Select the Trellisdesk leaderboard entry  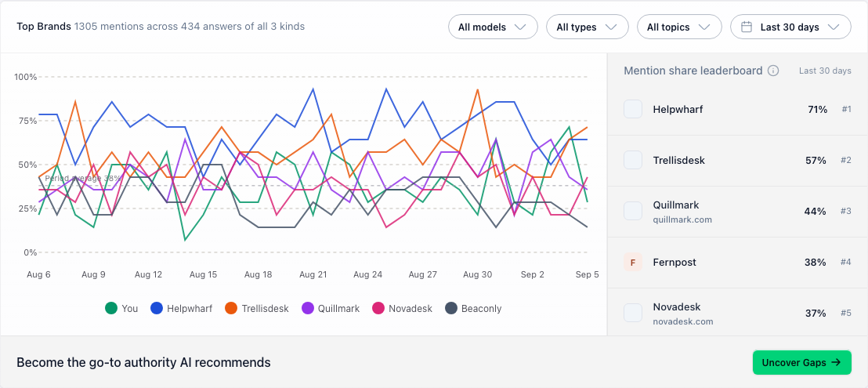click(x=737, y=161)
